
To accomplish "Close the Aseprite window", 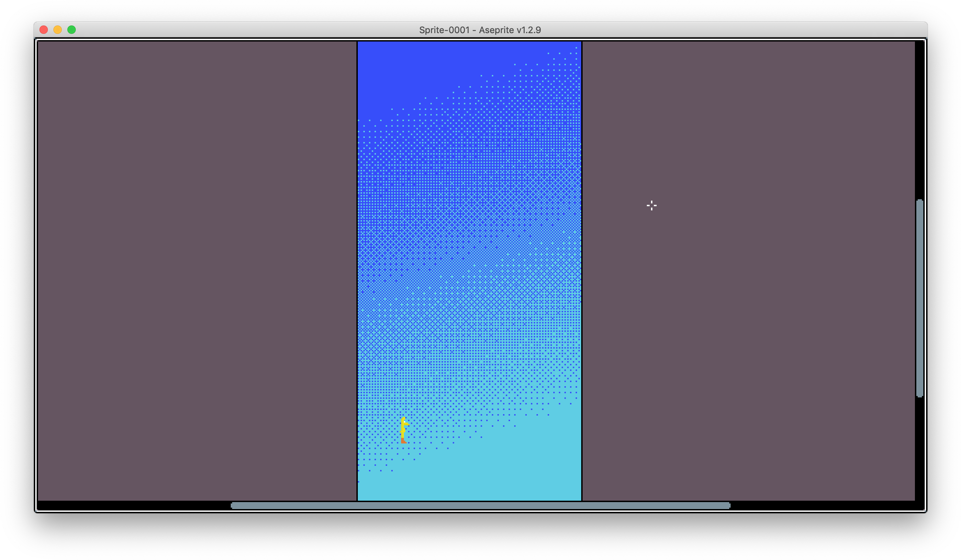I will [44, 30].
